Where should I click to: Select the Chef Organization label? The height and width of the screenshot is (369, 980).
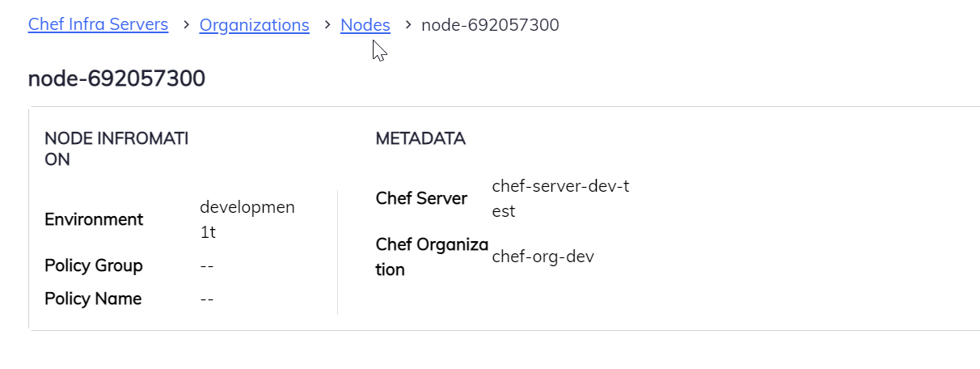[432, 257]
